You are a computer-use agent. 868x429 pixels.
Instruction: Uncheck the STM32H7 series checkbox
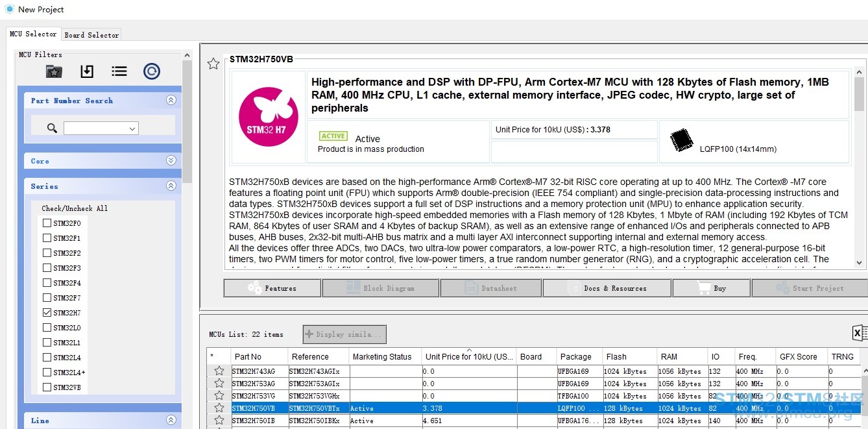[x=47, y=313]
